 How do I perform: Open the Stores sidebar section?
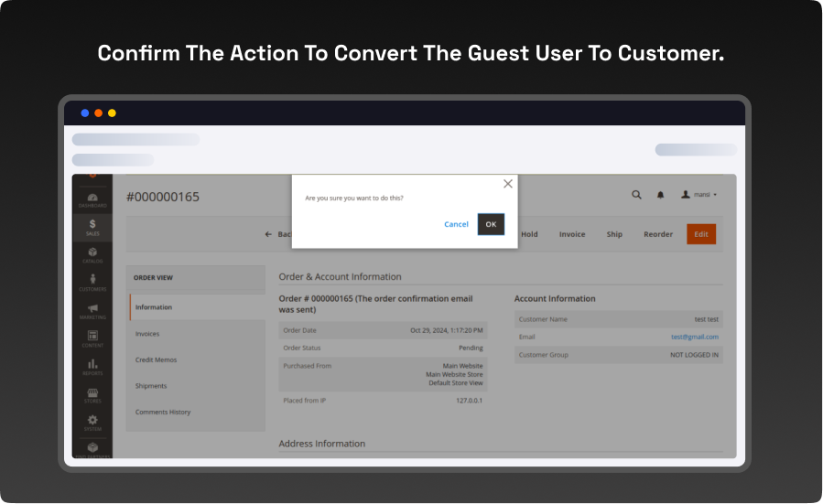(92, 394)
